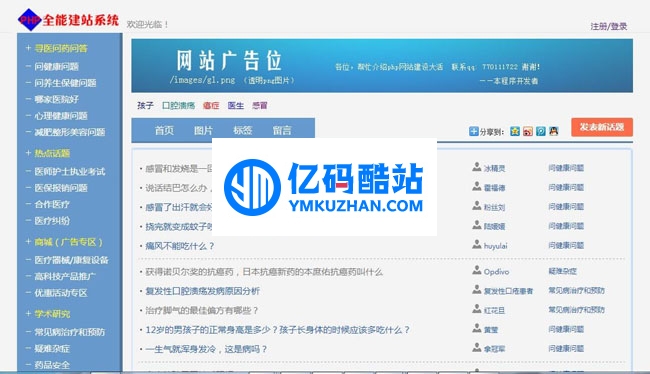Open the topic 痛风不能吃什么？
650x374 pixels.
click(179, 246)
